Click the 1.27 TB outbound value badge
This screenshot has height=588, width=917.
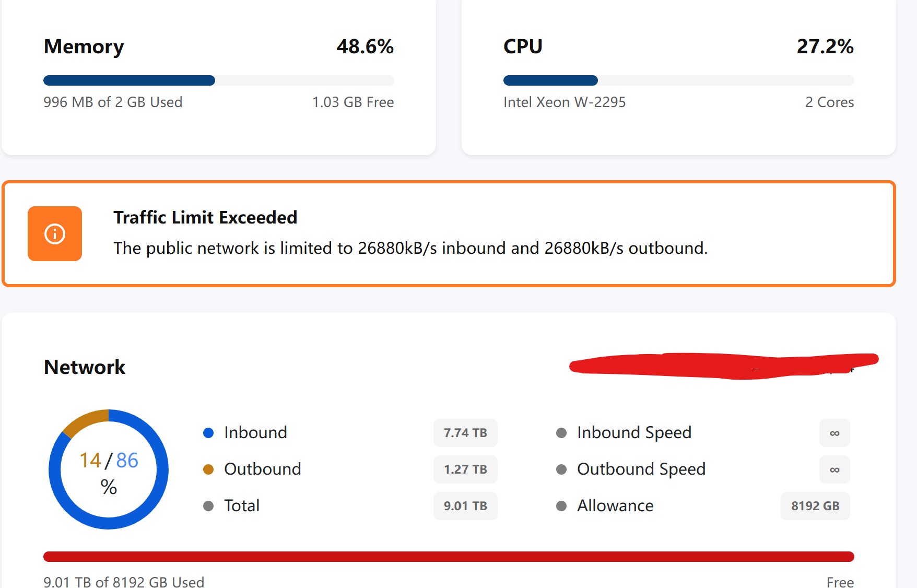465,469
